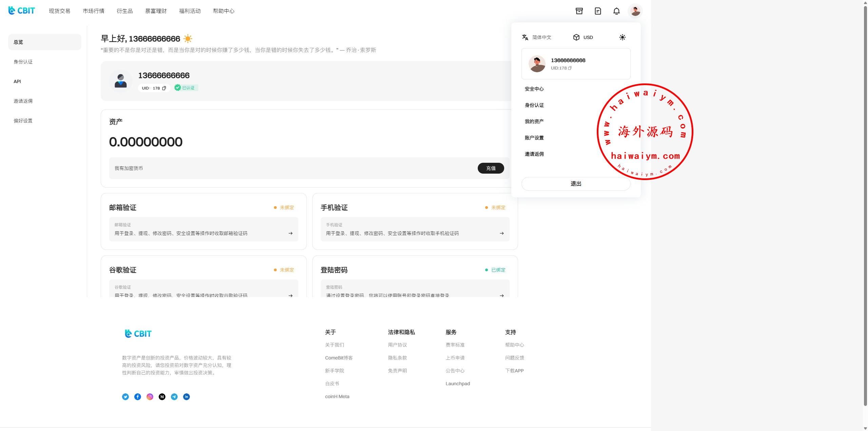Open Telegram social icon in footer
This screenshot has height=431, width=868.
click(174, 397)
